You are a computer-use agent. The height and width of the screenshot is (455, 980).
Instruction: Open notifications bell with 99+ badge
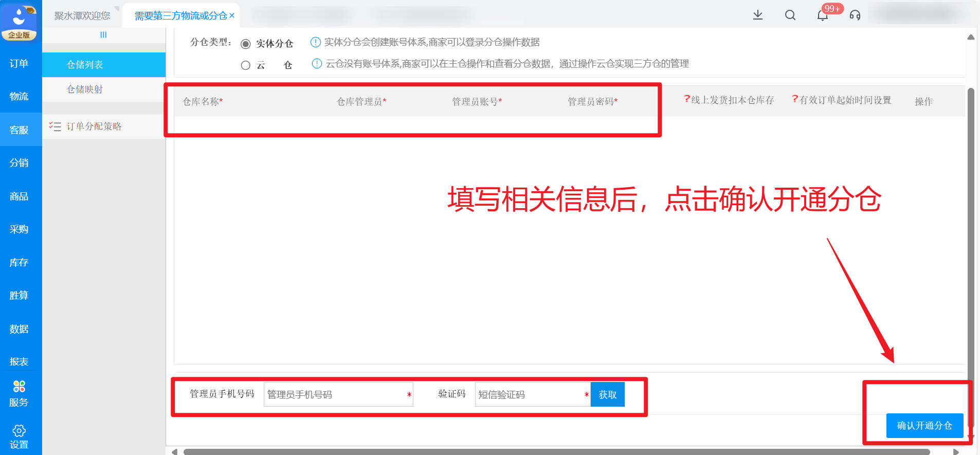click(x=823, y=15)
